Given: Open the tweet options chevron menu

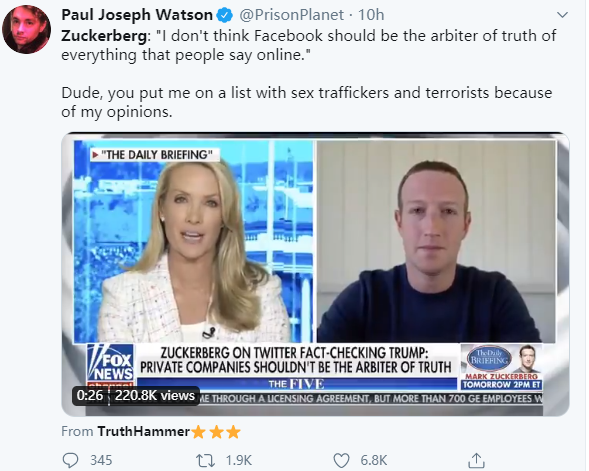Looking at the screenshot, I should [x=562, y=15].
